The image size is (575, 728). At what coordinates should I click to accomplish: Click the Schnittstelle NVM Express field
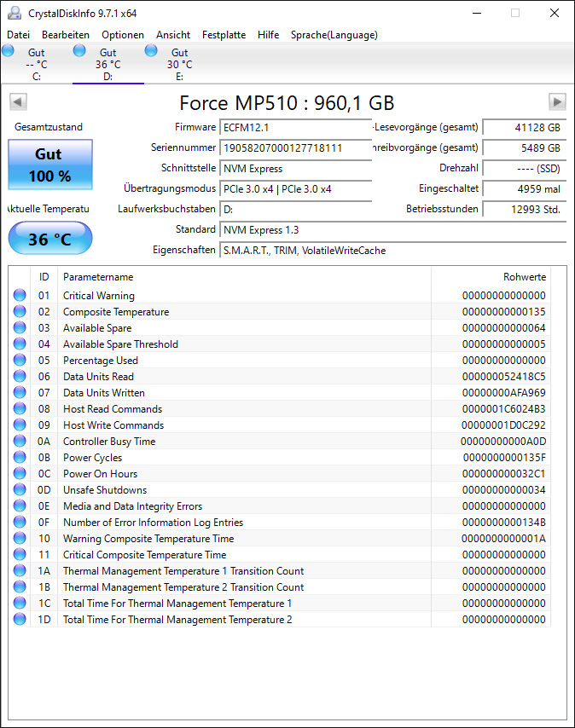(296, 168)
